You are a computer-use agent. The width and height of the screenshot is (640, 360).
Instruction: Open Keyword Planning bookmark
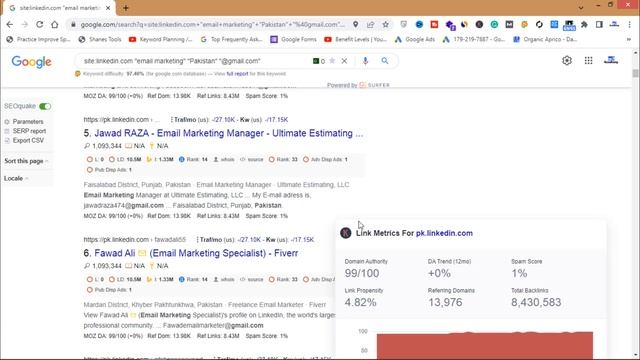(160, 40)
